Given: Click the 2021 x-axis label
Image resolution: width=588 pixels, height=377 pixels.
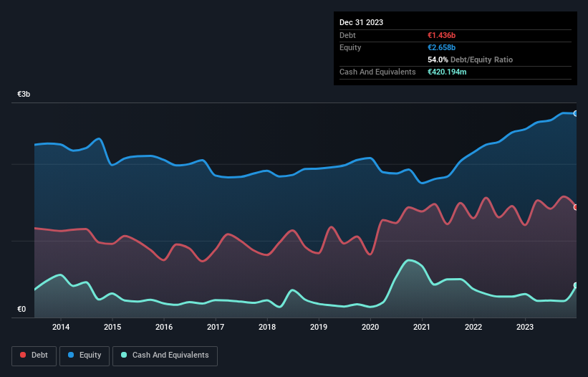Looking at the screenshot, I should pyautogui.click(x=422, y=327).
